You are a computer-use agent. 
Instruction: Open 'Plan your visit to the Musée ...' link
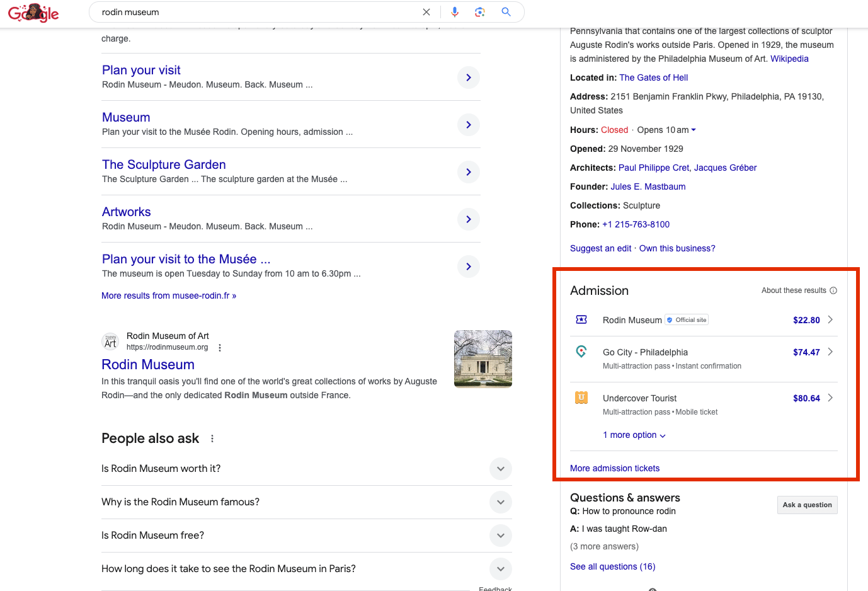coord(186,259)
